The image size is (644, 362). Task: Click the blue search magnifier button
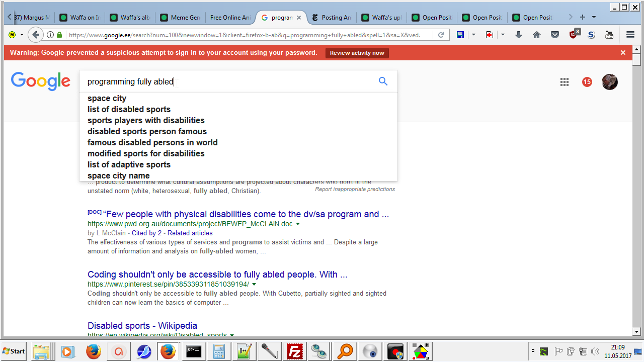click(383, 81)
